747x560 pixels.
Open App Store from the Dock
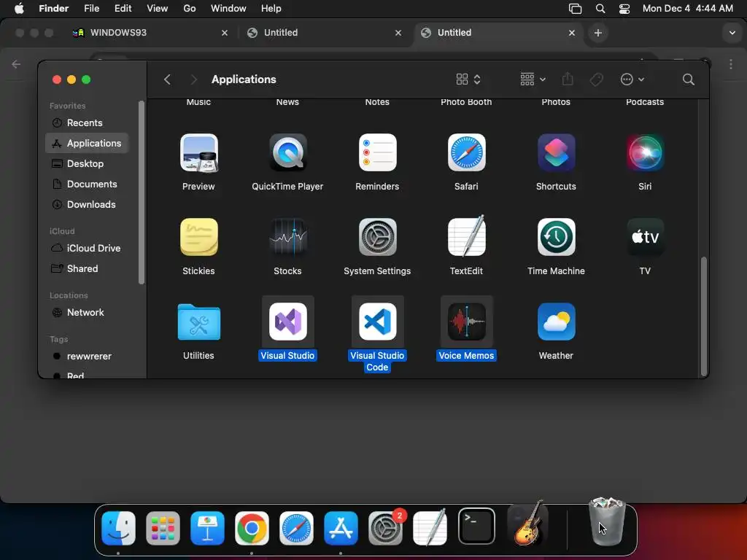[341, 528]
